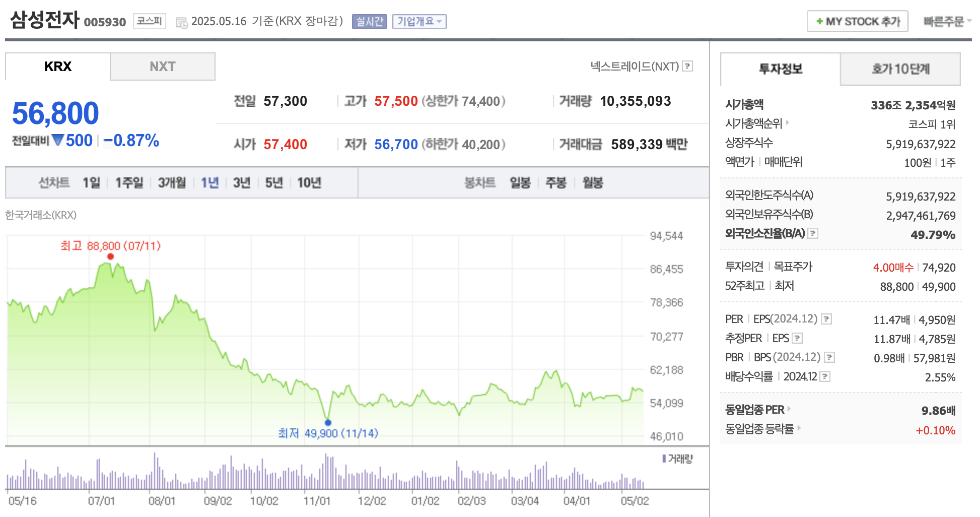Select the 투자정보 tab
Viewport: 980px width, 517px height.
(x=781, y=69)
